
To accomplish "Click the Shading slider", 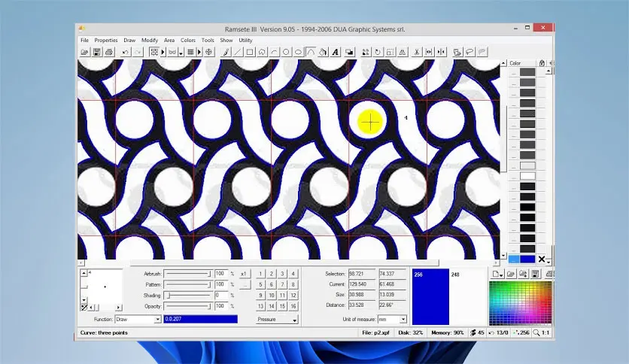I will pyautogui.click(x=188, y=296).
